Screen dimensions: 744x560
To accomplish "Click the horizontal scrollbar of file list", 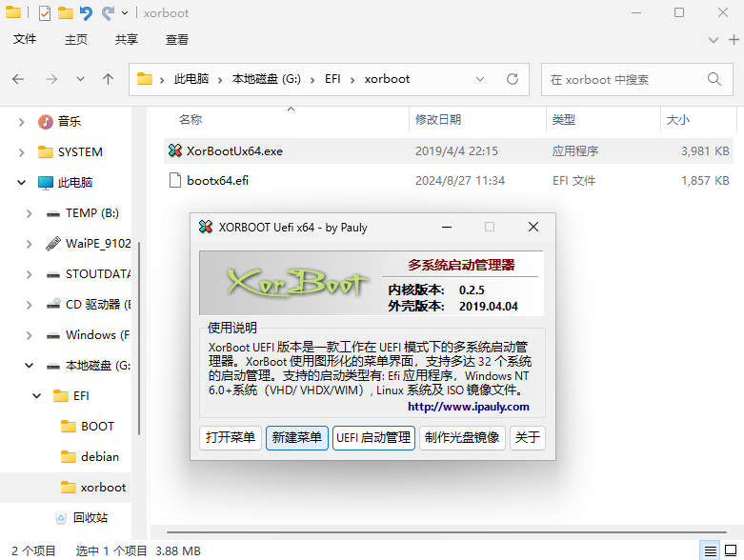I will 446,532.
